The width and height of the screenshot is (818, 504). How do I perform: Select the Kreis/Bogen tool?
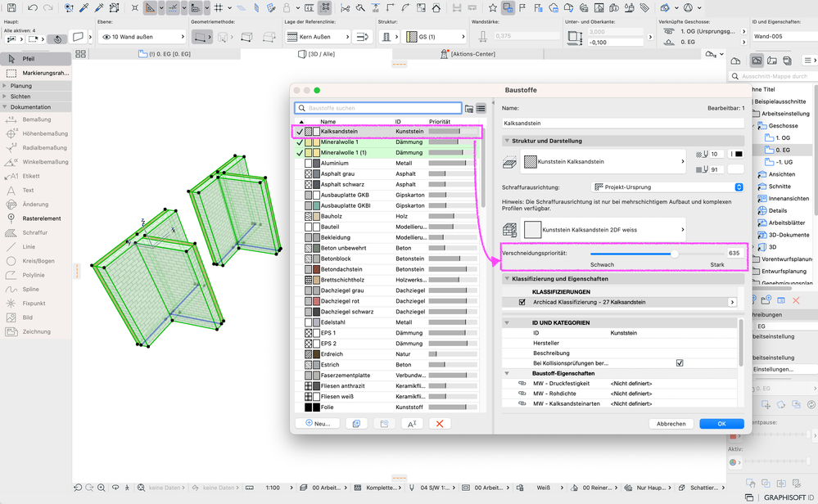(x=38, y=261)
